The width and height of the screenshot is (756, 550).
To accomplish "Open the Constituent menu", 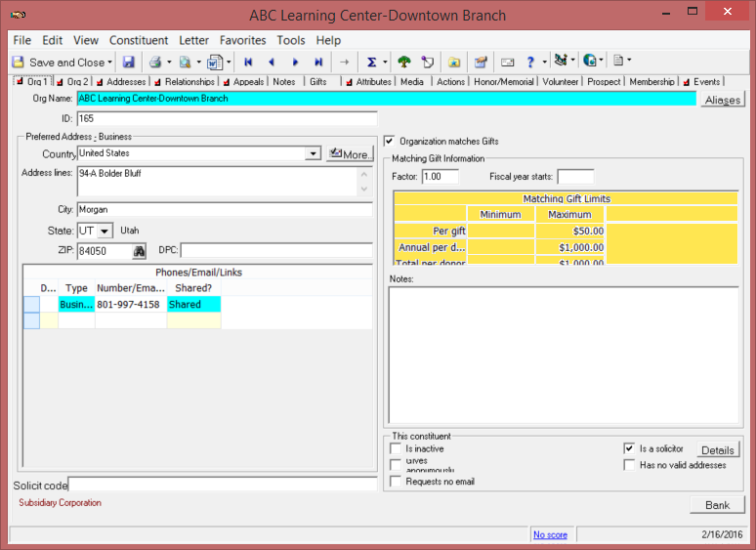I will click(139, 40).
